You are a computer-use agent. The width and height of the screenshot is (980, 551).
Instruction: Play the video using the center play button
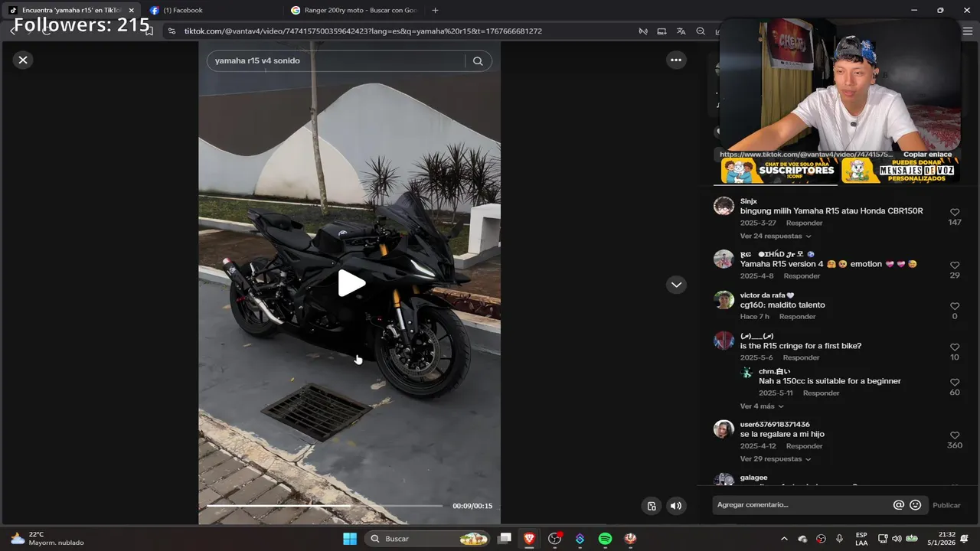click(351, 283)
